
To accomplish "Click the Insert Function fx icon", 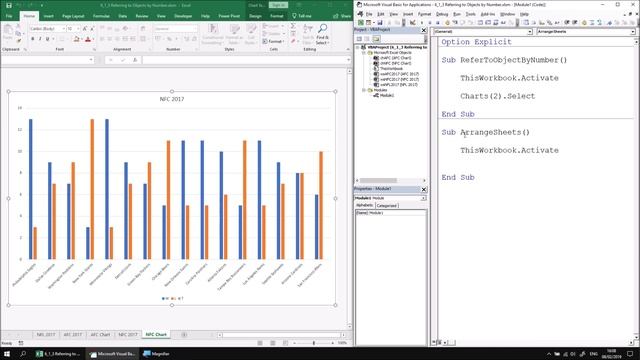I will click(x=135, y=60).
